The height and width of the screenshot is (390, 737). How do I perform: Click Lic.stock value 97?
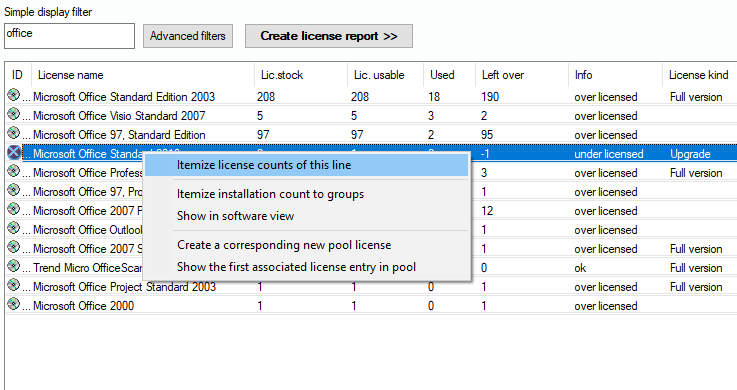click(x=263, y=135)
